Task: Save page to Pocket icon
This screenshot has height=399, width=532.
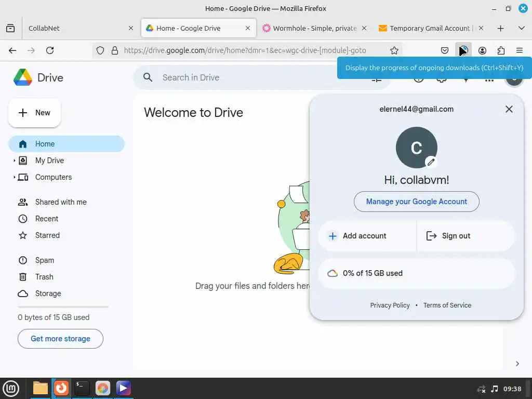Action: pos(445,50)
